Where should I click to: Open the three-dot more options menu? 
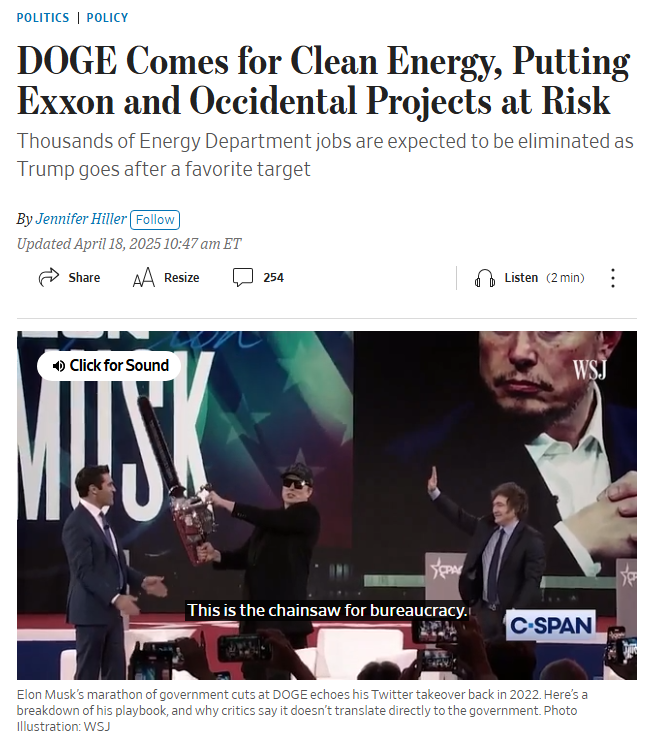point(613,278)
